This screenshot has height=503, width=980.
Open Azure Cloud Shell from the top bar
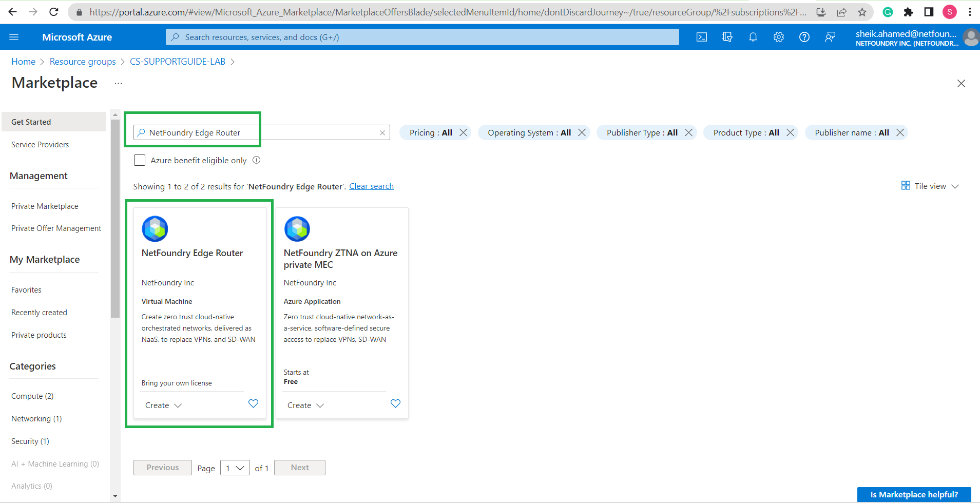point(701,37)
